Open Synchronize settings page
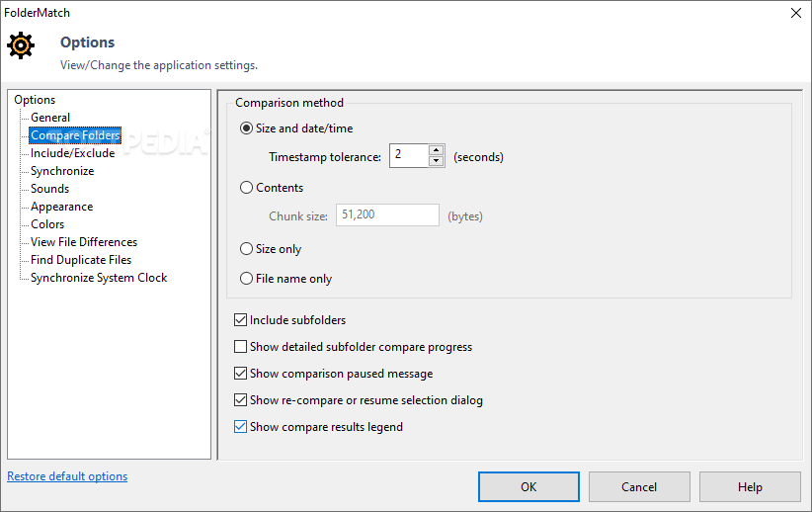The image size is (812, 512). (x=62, y=171)
